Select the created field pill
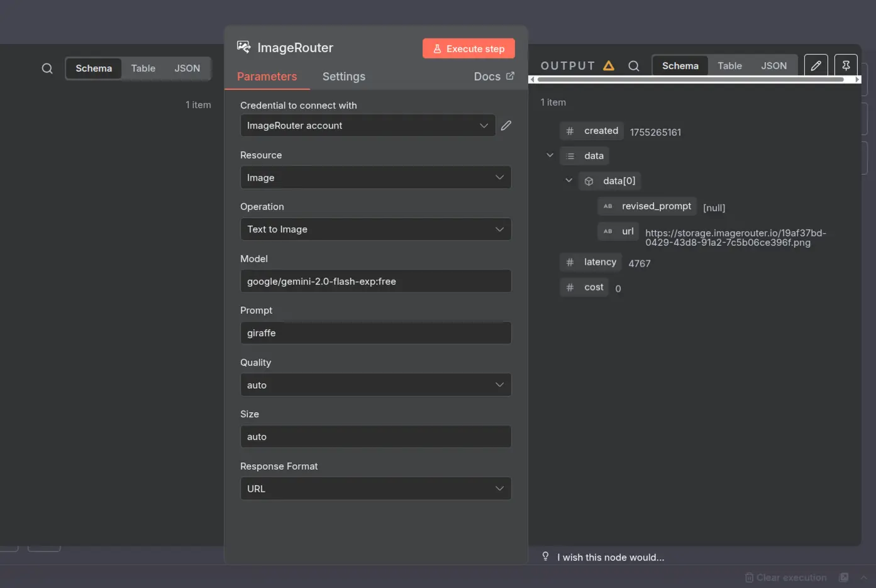The height and width of the screenshot is (588, 876). [592, 131]
